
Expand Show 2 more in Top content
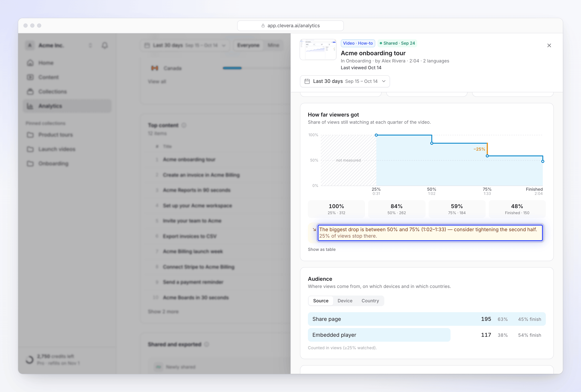click(163, 312)
